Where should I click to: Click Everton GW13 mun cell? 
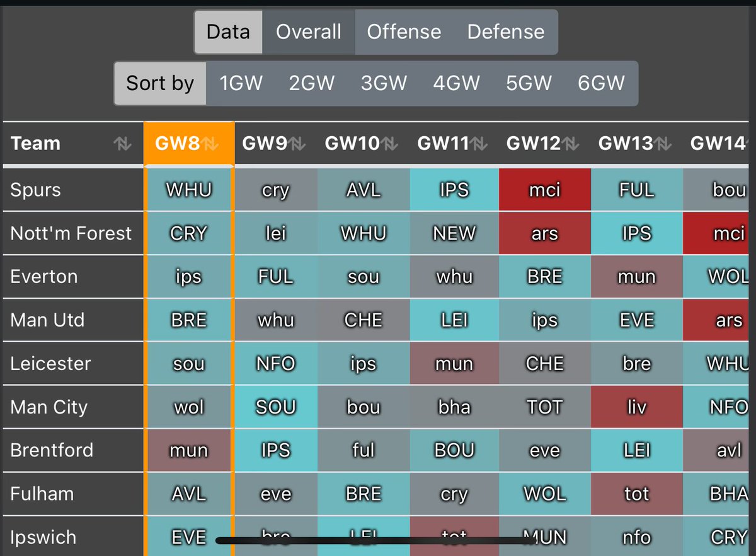[x=637, y=277]
